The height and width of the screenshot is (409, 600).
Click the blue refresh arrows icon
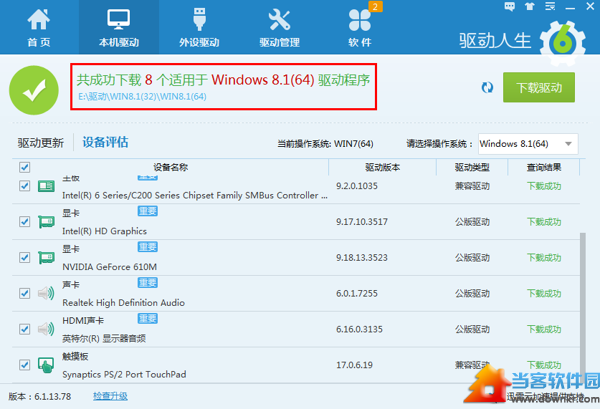click(487, 88)
